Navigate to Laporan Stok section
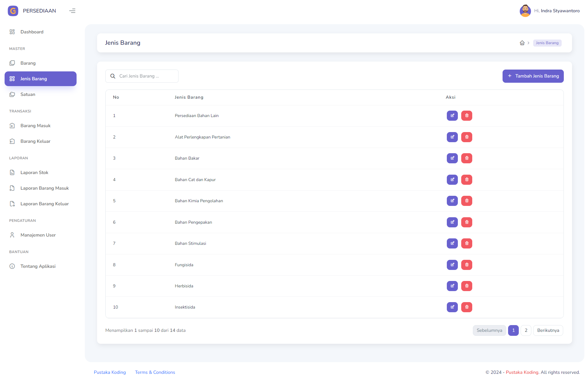 [x=34, y=173]
